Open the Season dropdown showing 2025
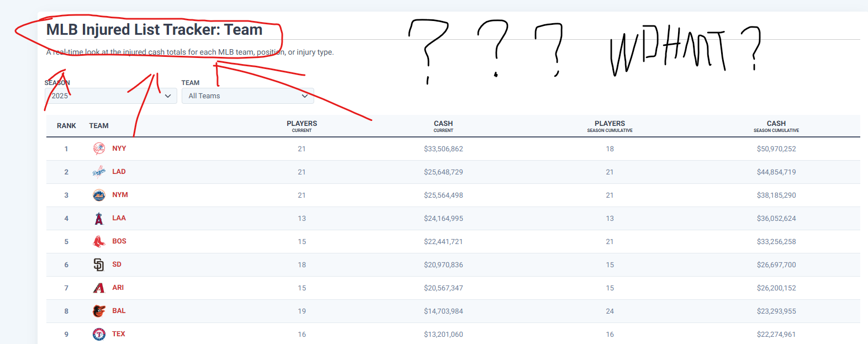 coord(111,96)
